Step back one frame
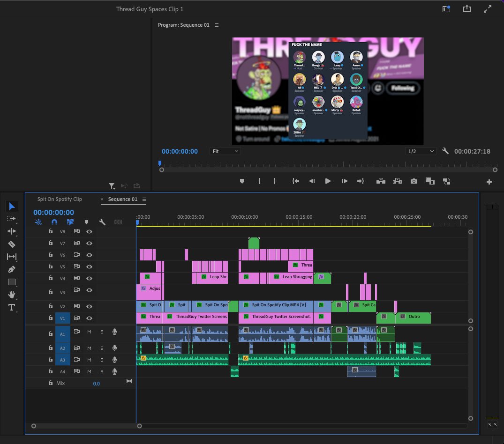504x444 pixels. [x=311, y=181]
